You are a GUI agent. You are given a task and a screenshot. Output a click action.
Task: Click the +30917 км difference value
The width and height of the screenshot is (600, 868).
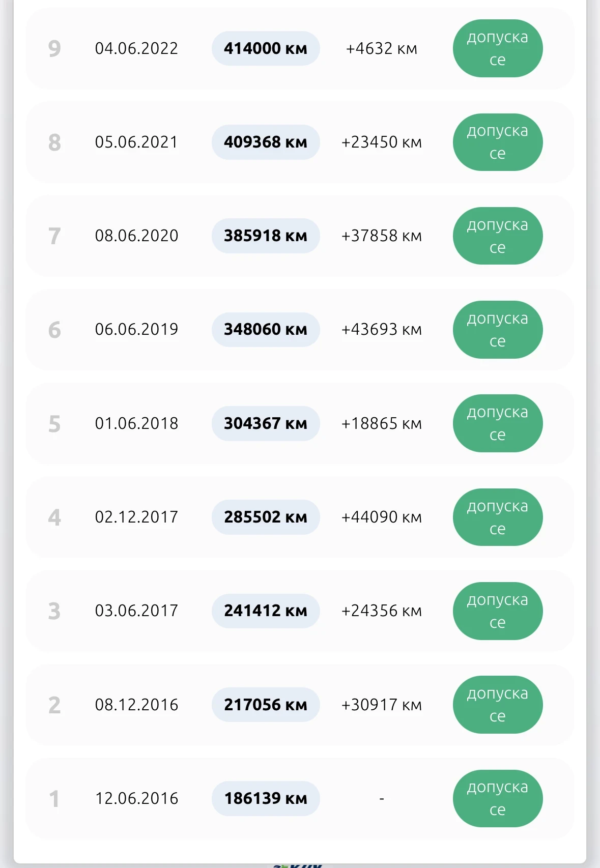click(382, 705)
